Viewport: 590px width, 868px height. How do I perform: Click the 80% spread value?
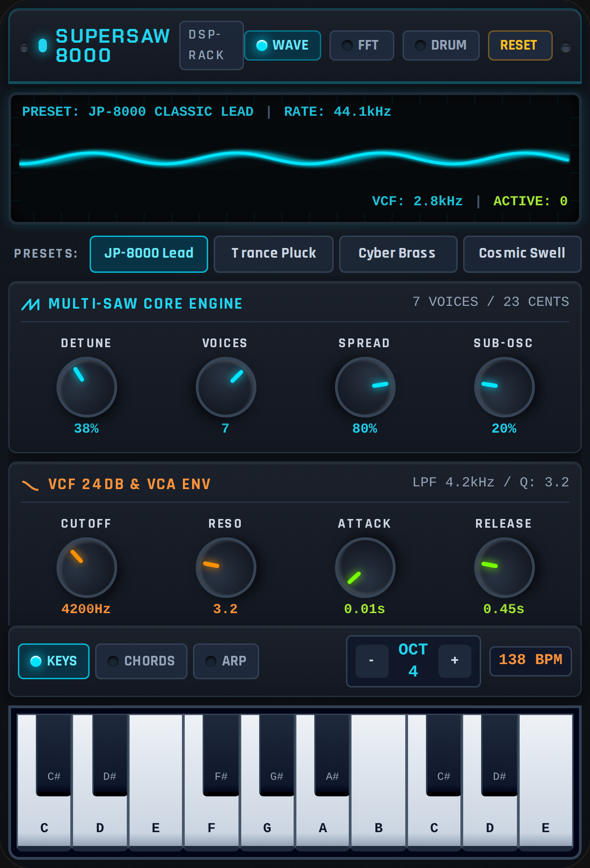(x=365, y=428)
